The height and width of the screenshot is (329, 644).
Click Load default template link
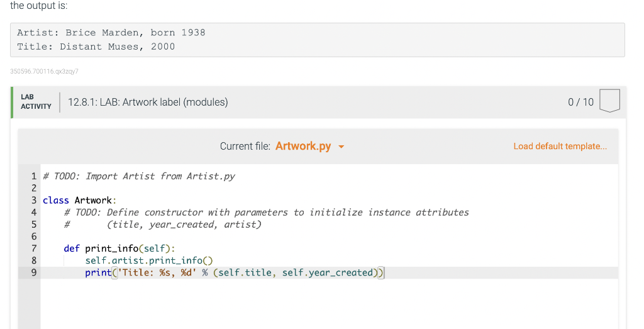pyautogui.click(x=560, y=146)
